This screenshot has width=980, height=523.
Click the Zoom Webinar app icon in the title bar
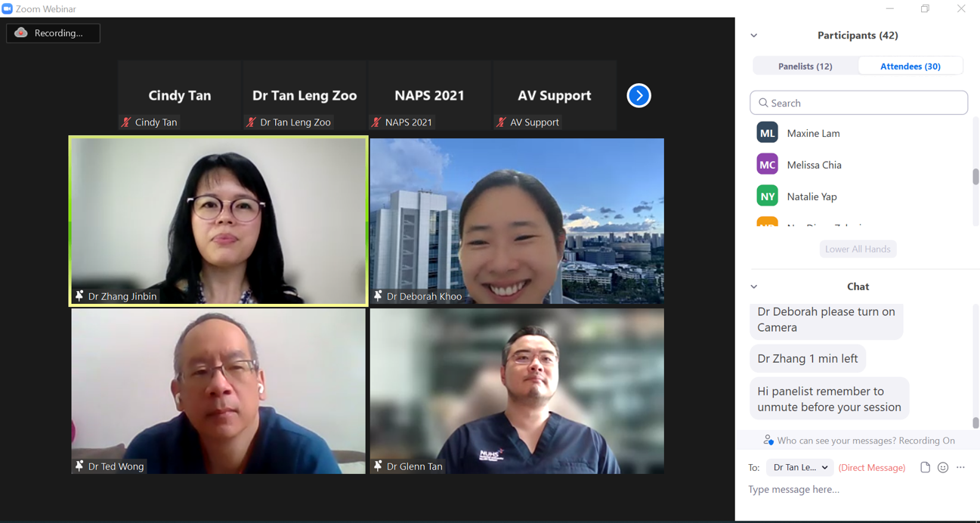click(7, 8)
